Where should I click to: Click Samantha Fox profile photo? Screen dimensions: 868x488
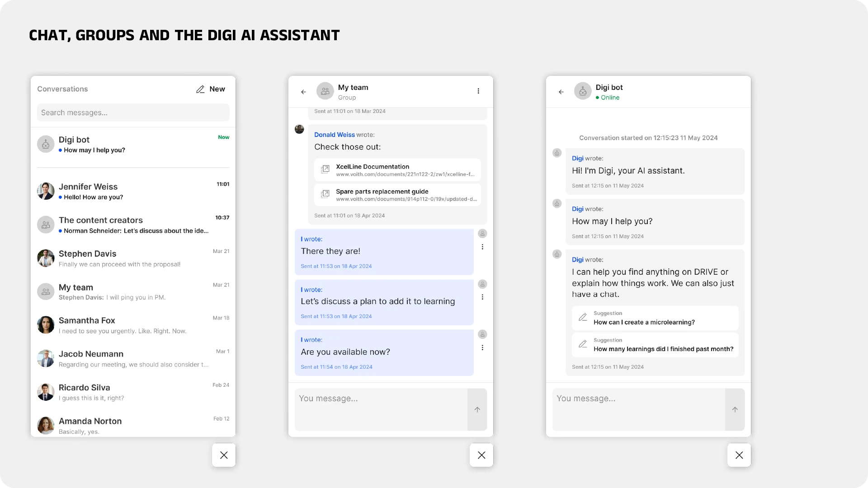coord(46,325)
